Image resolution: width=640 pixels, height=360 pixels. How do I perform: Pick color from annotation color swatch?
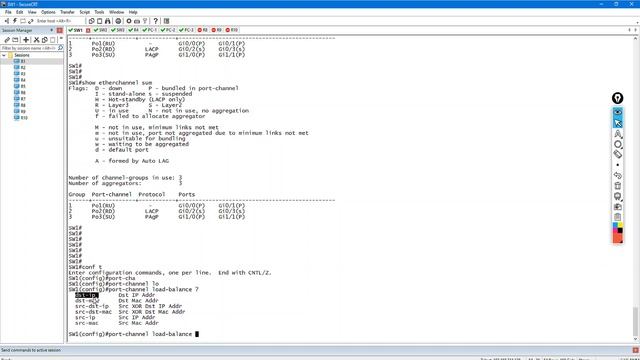[x=618, y=233]
